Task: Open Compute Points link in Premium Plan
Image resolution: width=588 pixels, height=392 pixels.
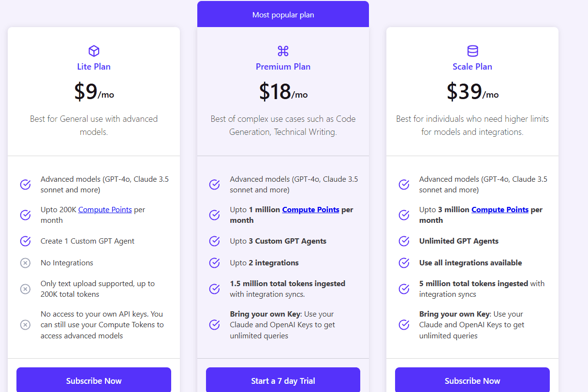Action: (x=311, y=209)
